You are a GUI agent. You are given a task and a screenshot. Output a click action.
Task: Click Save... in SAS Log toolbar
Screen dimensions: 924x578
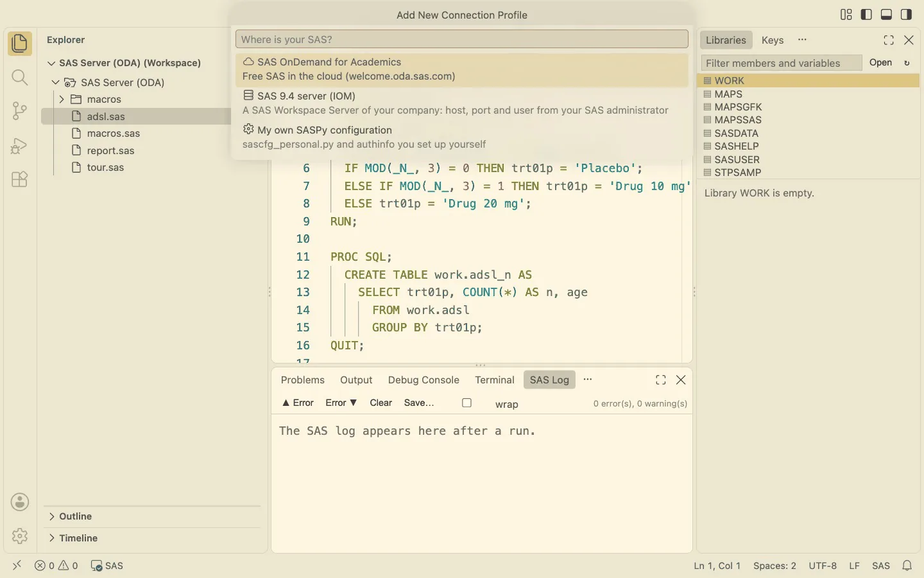pos(419,403)
